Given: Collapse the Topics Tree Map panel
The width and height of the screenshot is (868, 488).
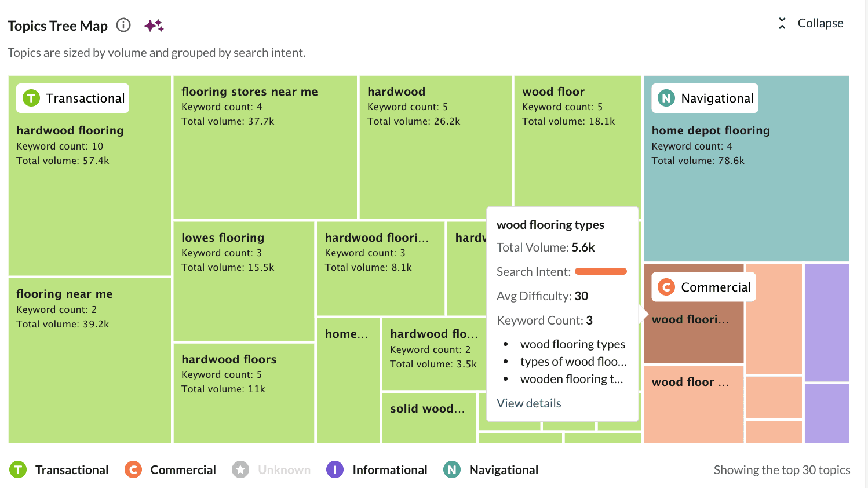Looking at the screenshot, I should (811, 23).
